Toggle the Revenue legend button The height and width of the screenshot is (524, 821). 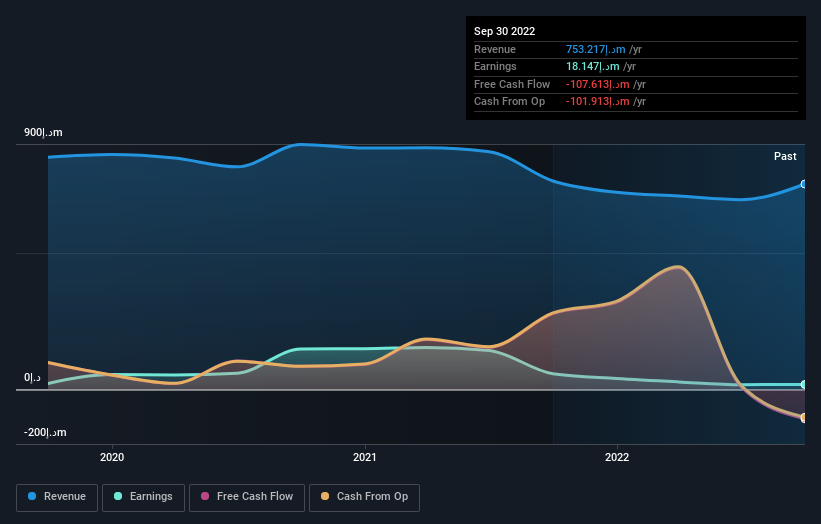coord(57,497)
